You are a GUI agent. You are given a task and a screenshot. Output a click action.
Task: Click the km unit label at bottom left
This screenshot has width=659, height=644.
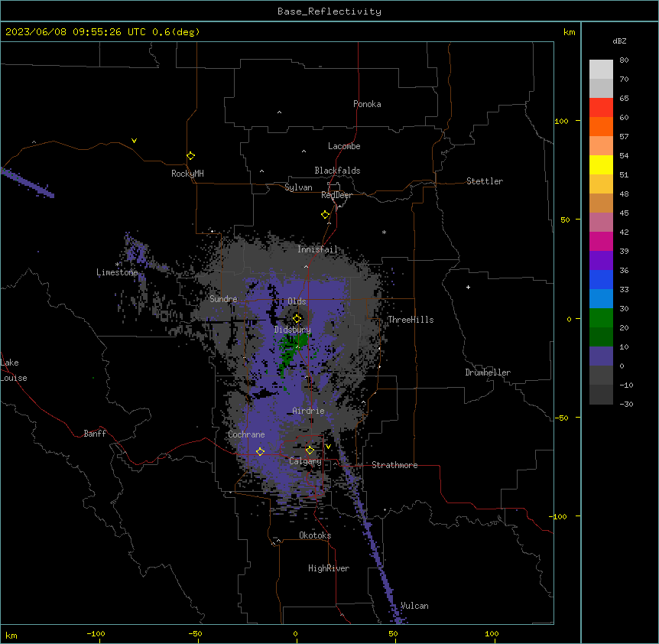11,636
